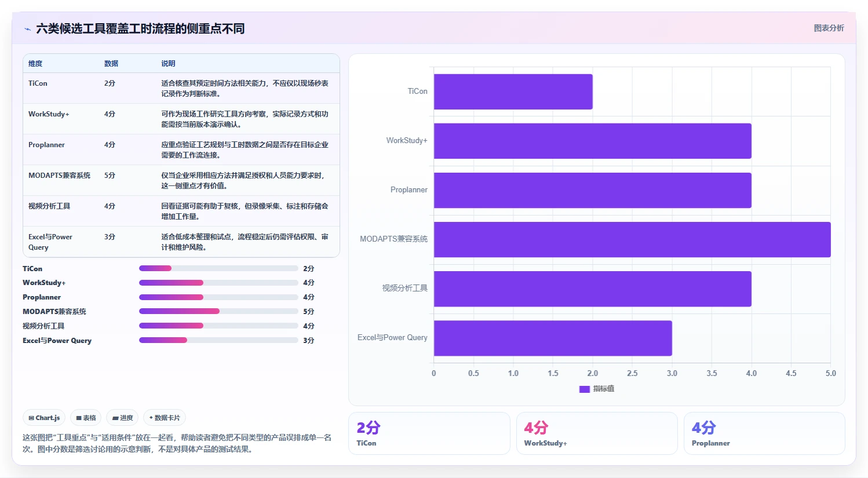Viewport: 868px width, 478px height.
Task: Click the 3分 value in table
Action: [x=110, y=237]
